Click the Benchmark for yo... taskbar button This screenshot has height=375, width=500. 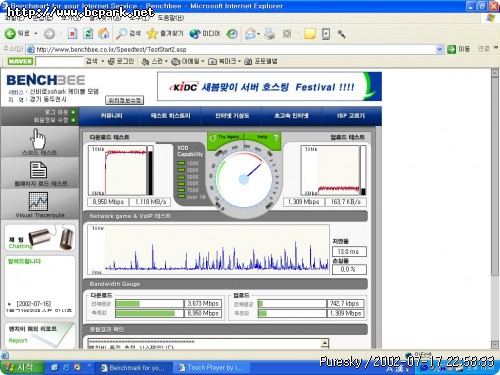(134, 368)
